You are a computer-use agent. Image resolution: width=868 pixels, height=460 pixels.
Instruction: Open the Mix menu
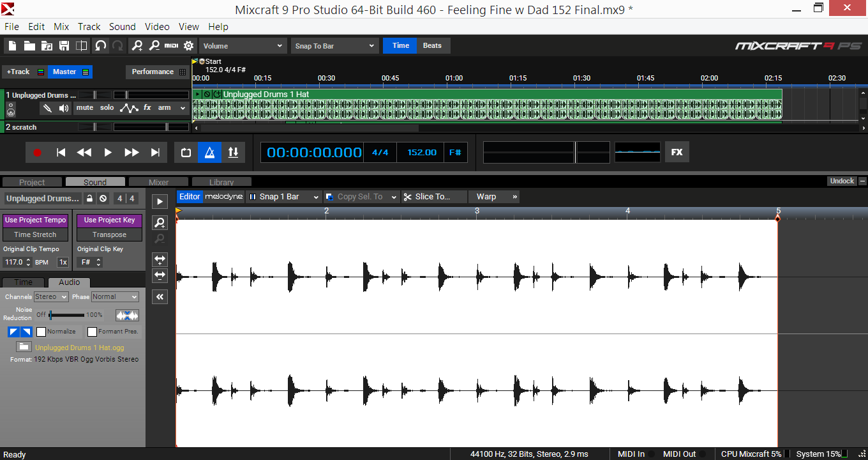point(61,27)
